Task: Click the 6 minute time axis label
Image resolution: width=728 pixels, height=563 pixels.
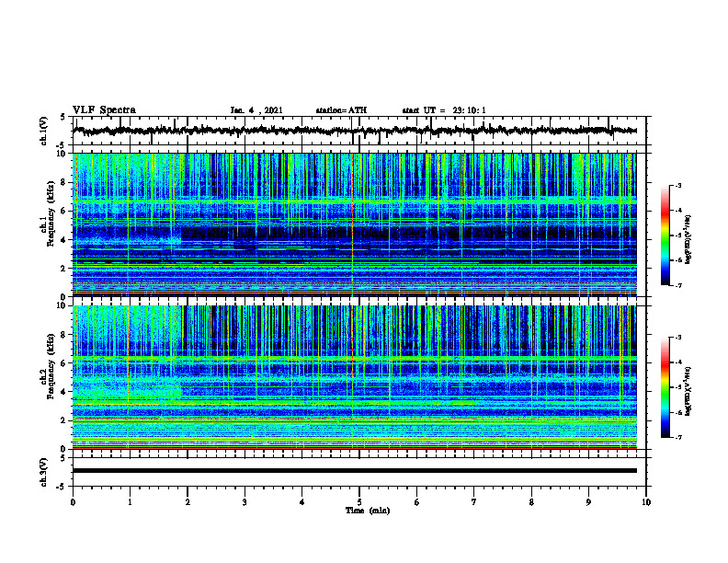Action: (x=417, y=502)
